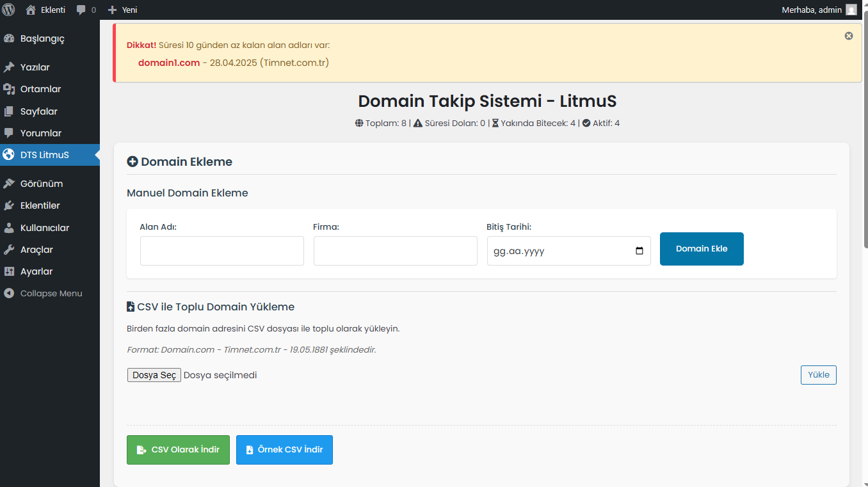
Task: Click the Görünüm brush icon
Action: pos(9,184)
